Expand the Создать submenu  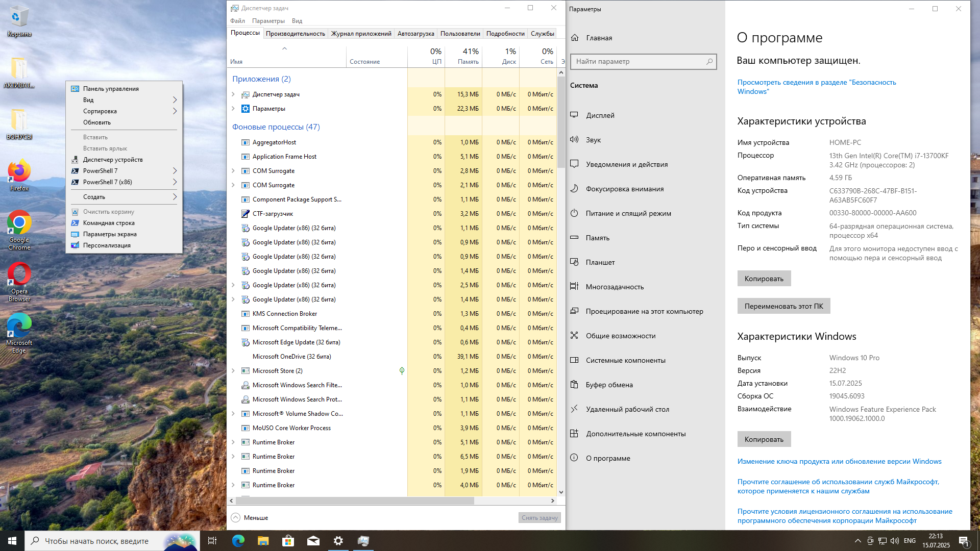175,197
